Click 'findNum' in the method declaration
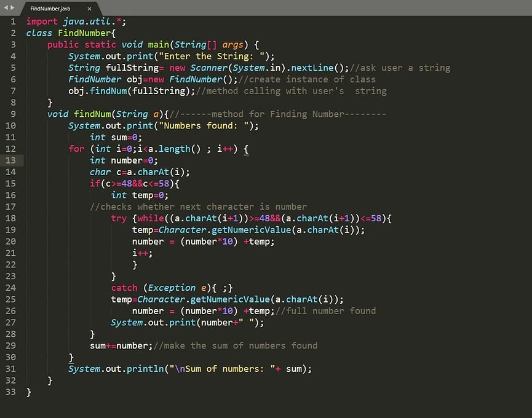Screen dimensions: 532x418 (92, 114)
